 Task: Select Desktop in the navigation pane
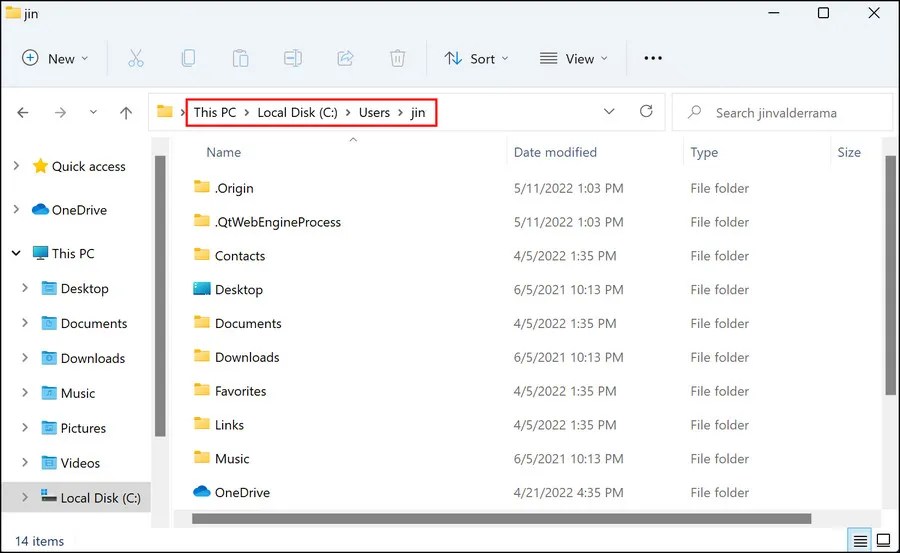pyautogui.click(x=84, y=288)
